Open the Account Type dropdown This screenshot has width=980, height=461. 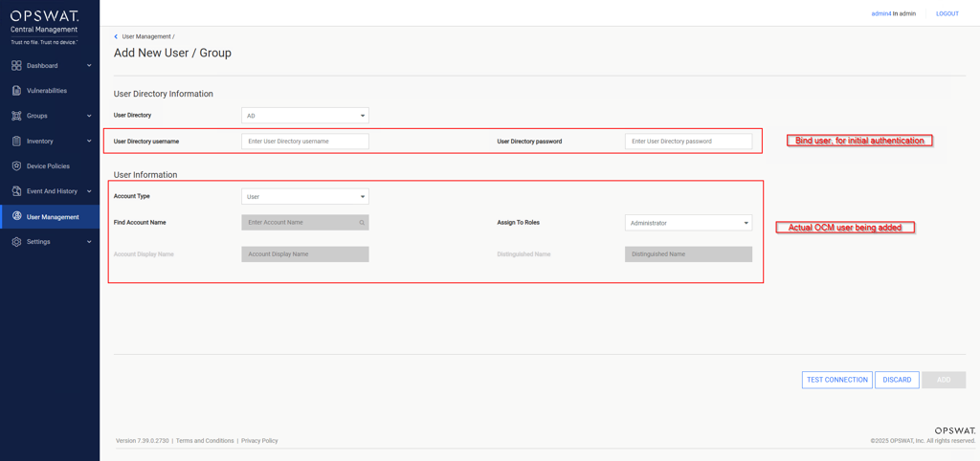(305, 197)
